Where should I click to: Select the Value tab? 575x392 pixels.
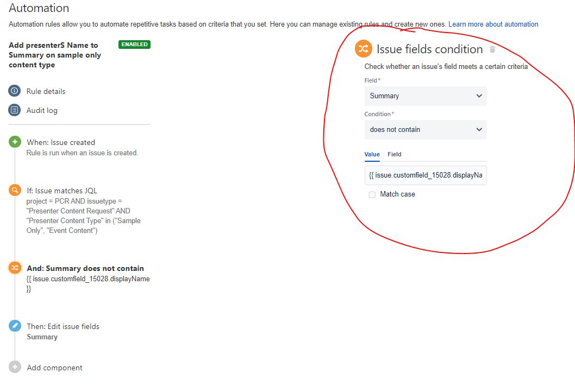[x=372, y=154]
